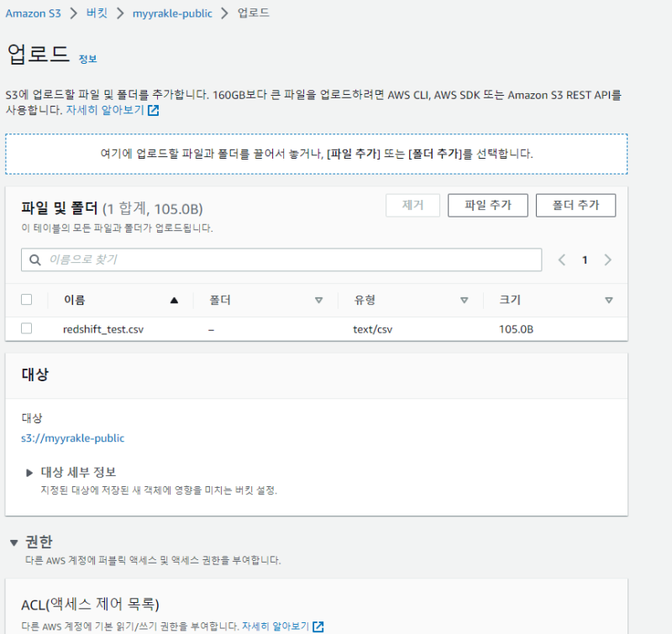Click the search magnifier icon in filter box
This screenshot has height=634, width=672.
click(x=35, y=260)
